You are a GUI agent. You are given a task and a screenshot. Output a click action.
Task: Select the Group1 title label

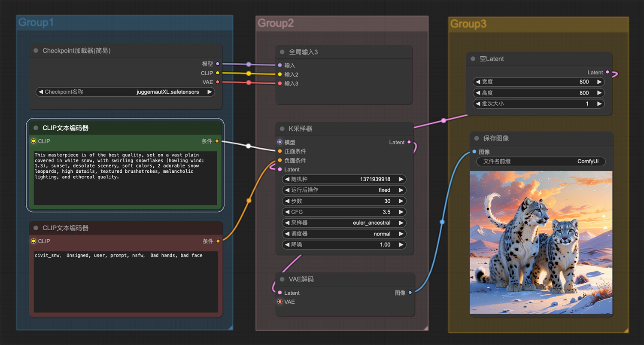pyautogui.click(x=36, y=22)
